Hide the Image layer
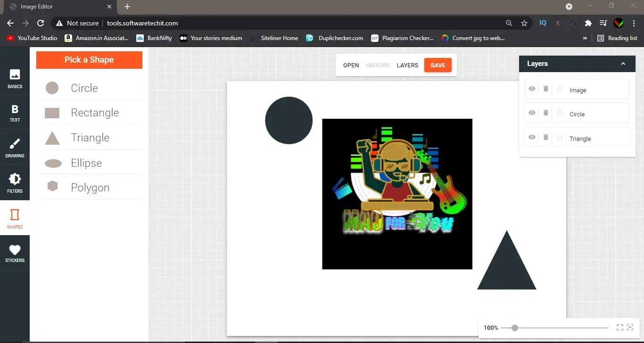Viewport: 644px width, 343px height. [532, 89]
